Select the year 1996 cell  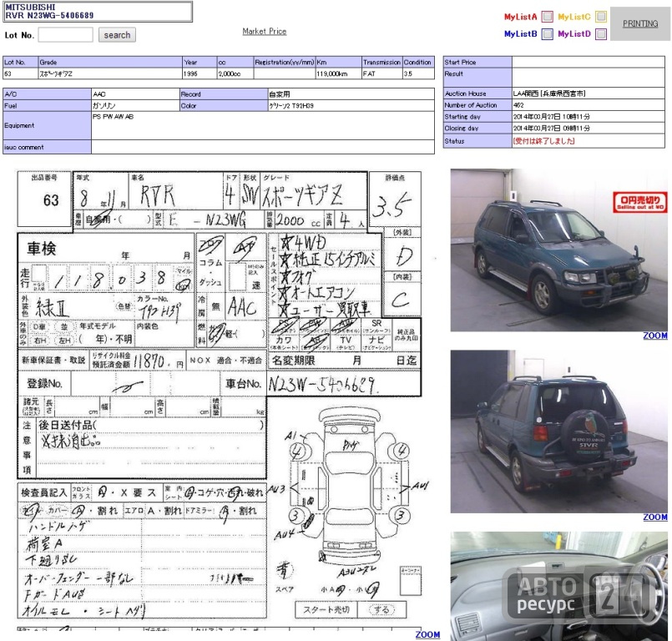click(x=200, y=73)
